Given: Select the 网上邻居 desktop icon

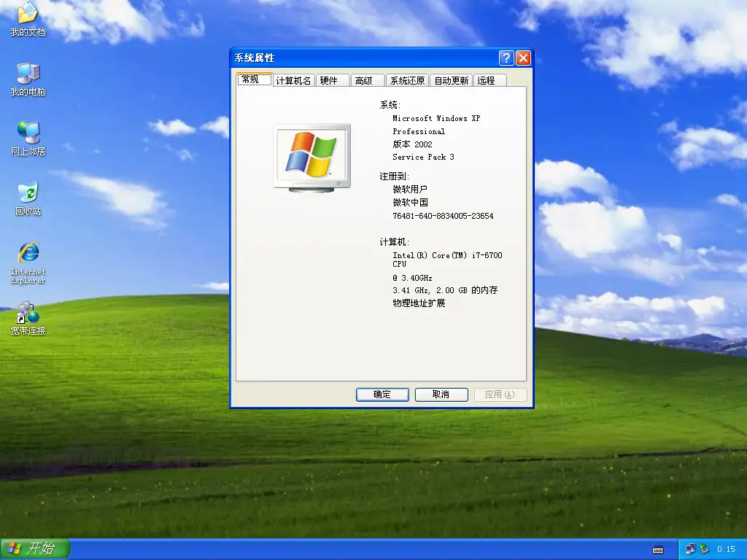Looking at the screenshot, I should point(28,139).
